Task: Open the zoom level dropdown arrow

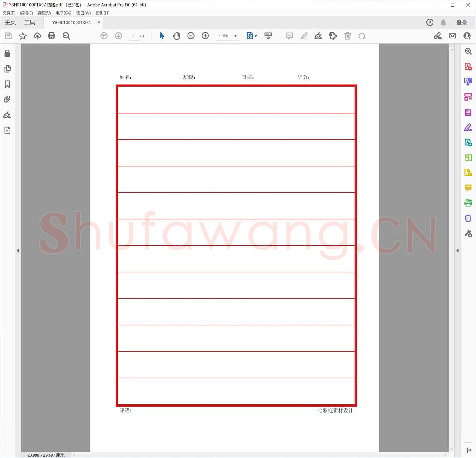Action: (235, 36)
